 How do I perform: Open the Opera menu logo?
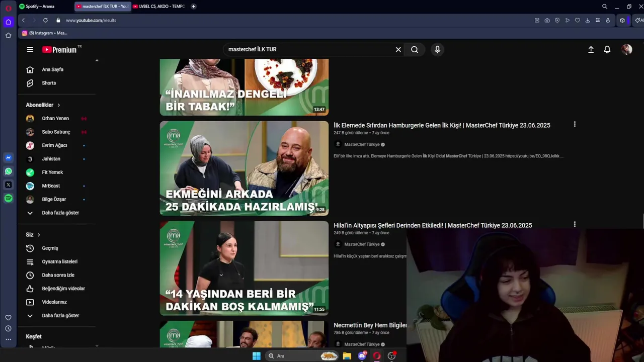[x=8, y=8]
